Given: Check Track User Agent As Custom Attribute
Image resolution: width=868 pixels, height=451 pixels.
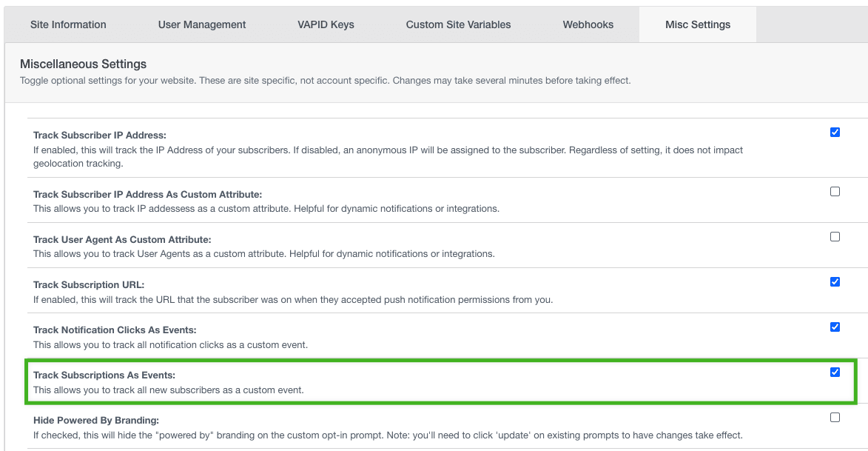Looking at the screenshot, I should click(835, 237).
